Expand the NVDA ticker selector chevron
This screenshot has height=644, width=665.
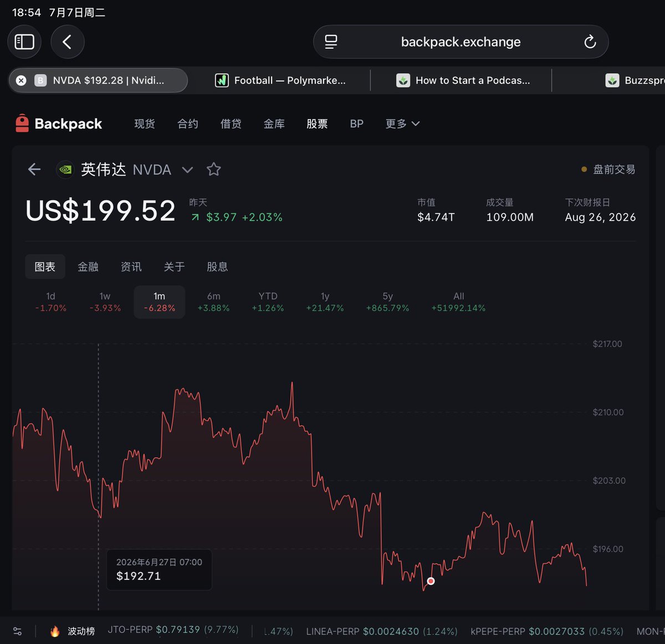pos(187,170)
